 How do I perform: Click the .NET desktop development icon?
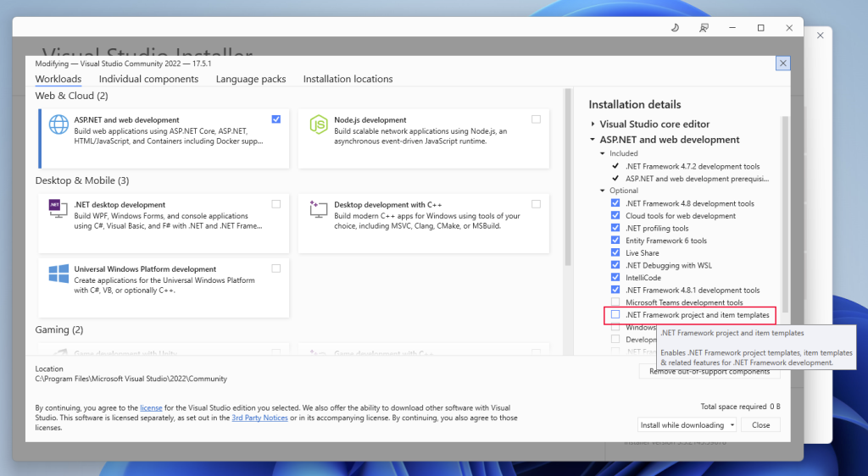point(58,208)
